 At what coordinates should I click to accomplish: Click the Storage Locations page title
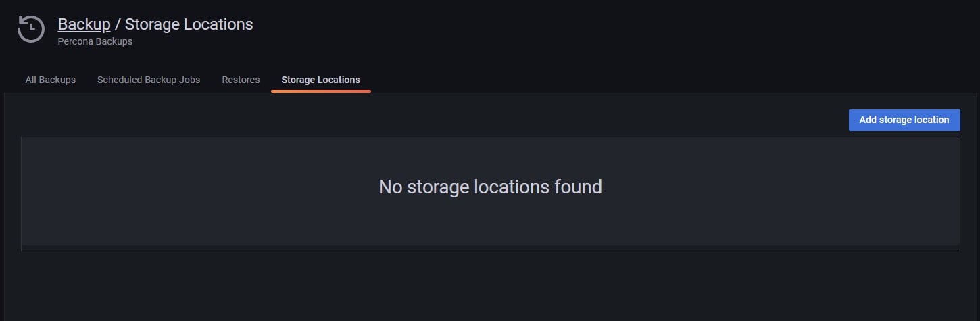[x=189, y=24]
